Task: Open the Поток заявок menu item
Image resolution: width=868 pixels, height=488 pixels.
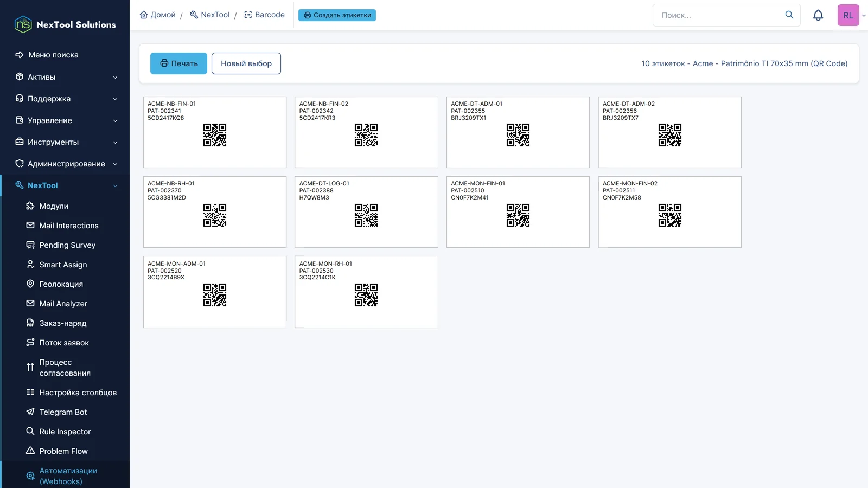Action: point(65,343)
